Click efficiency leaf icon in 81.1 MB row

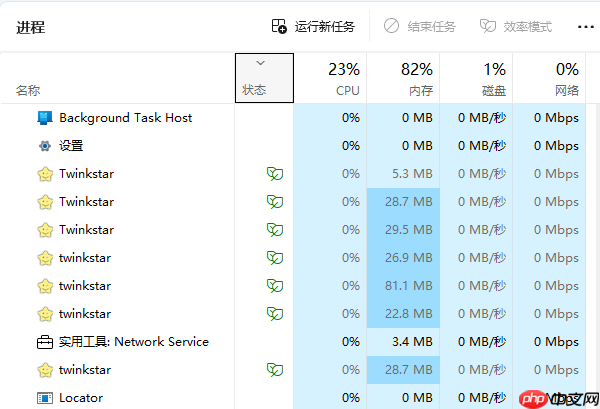click(x=273, y=286)
